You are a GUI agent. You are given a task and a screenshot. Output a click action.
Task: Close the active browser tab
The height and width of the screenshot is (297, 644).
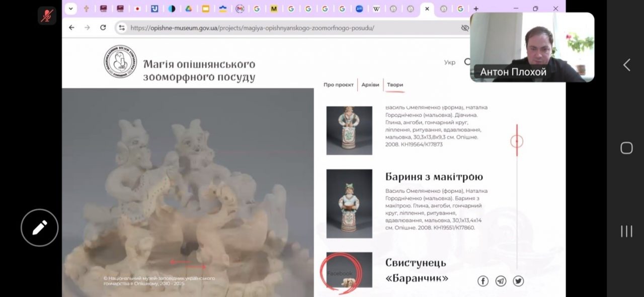coord(427,9)
